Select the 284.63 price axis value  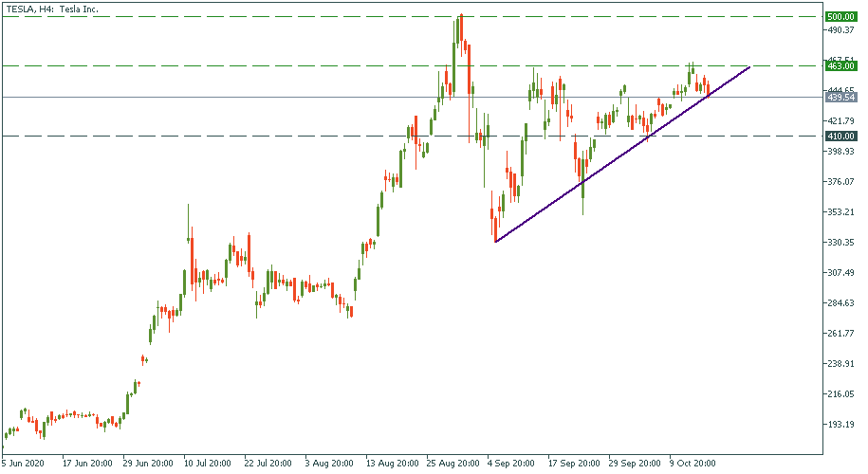(x=841, y=303)
